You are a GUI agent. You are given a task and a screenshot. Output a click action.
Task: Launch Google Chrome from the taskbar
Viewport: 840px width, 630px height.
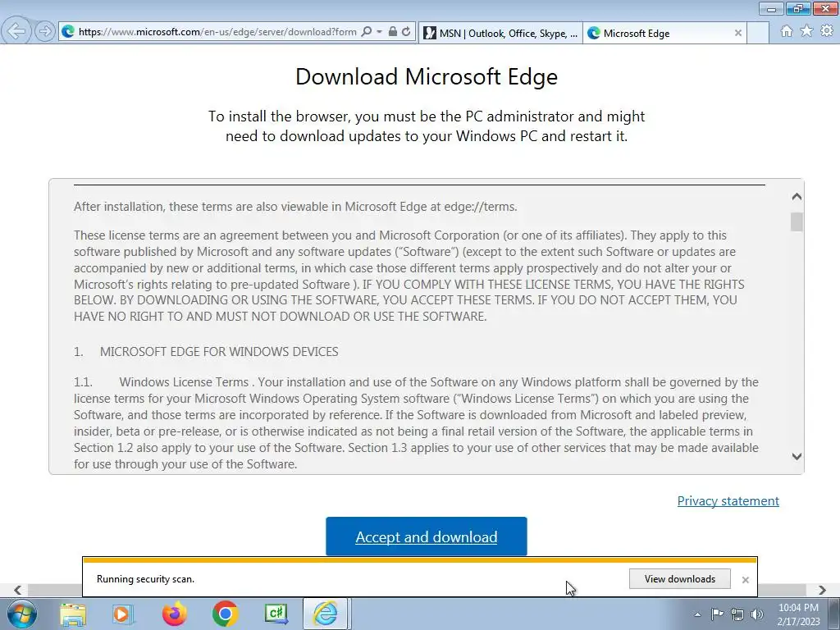point(225,614)
